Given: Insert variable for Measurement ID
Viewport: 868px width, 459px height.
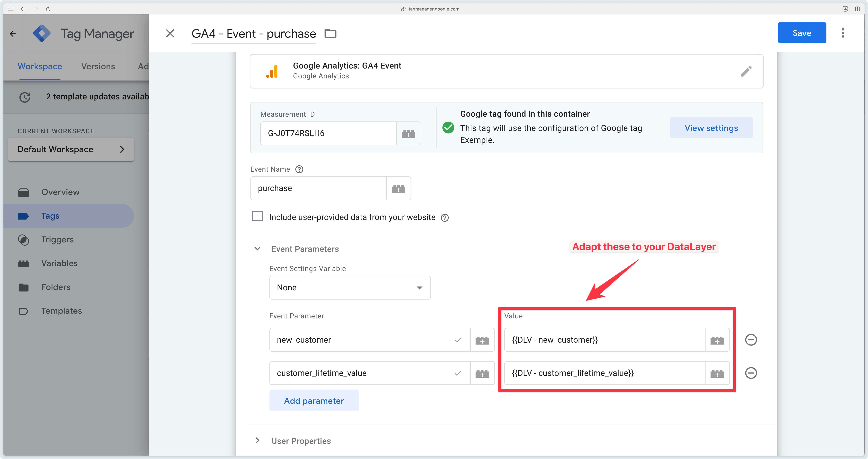Looking at the screenshot, I should (408, 133).
